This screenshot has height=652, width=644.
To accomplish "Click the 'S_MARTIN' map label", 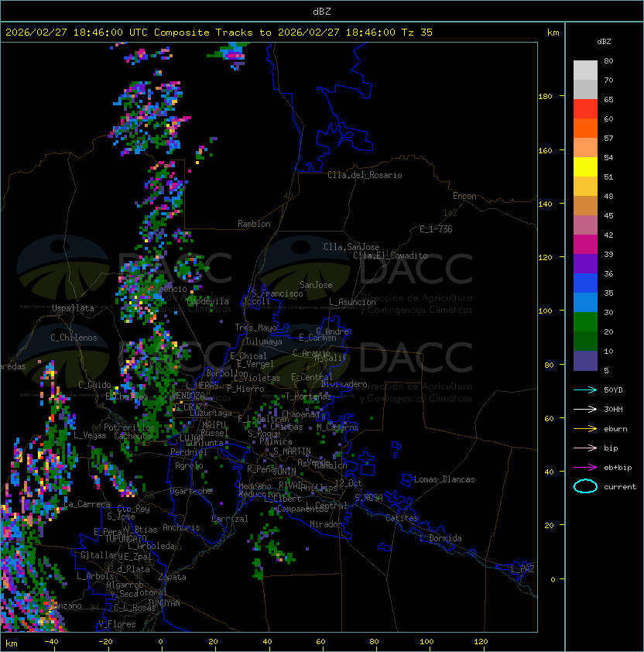I will tap(292, 451).
